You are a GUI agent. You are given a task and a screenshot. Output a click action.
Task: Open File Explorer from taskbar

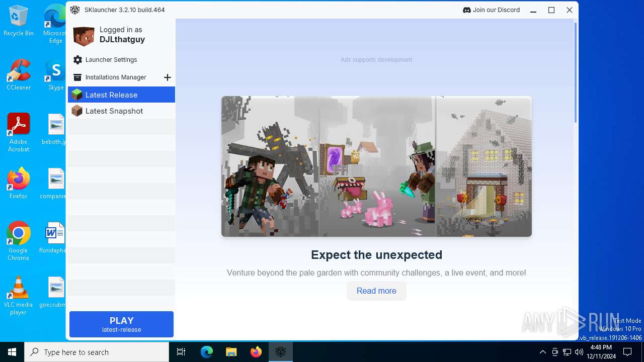231,352
